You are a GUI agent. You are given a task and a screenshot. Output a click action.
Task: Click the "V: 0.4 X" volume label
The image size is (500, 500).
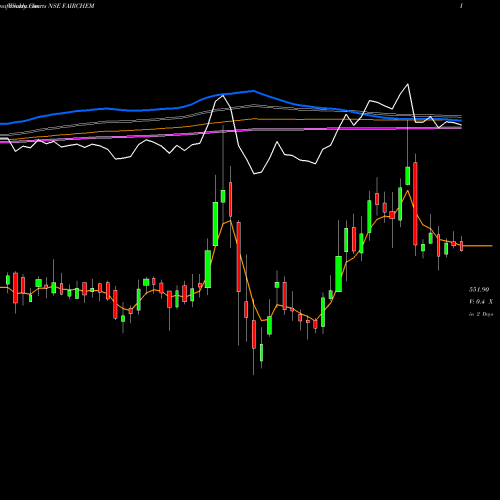481,302
